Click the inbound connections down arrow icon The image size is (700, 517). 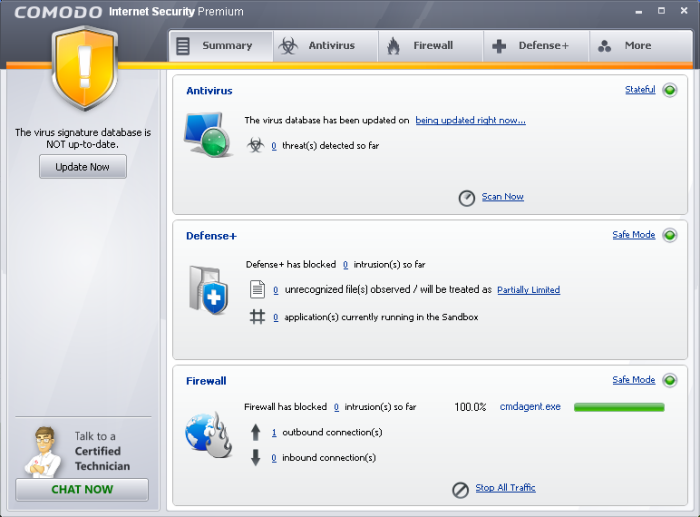click(x=255, y=458)
